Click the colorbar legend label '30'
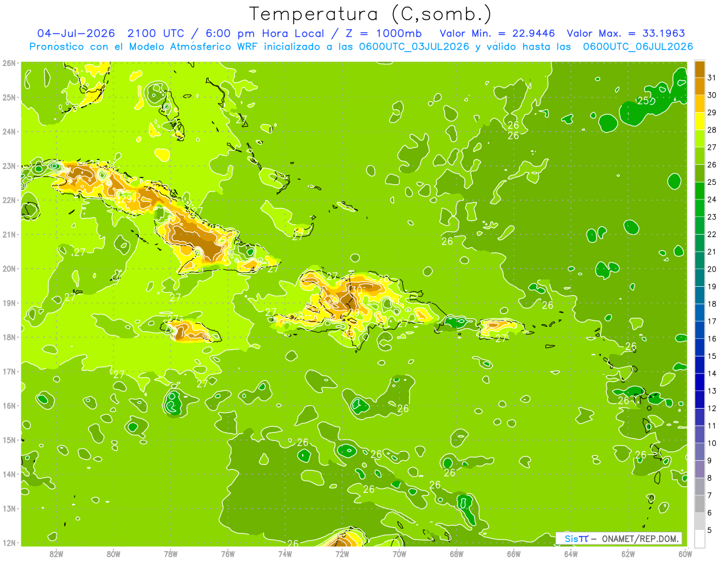 (x=712, y=95)
